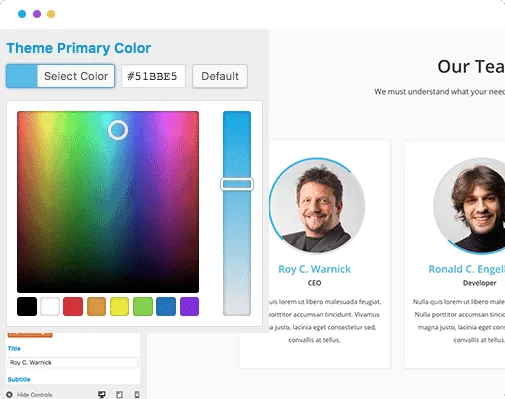The image size is (505, 399).
Task: Click the Developer team member's profile photo
Action: pyautogui.click(x=469, y=206)
